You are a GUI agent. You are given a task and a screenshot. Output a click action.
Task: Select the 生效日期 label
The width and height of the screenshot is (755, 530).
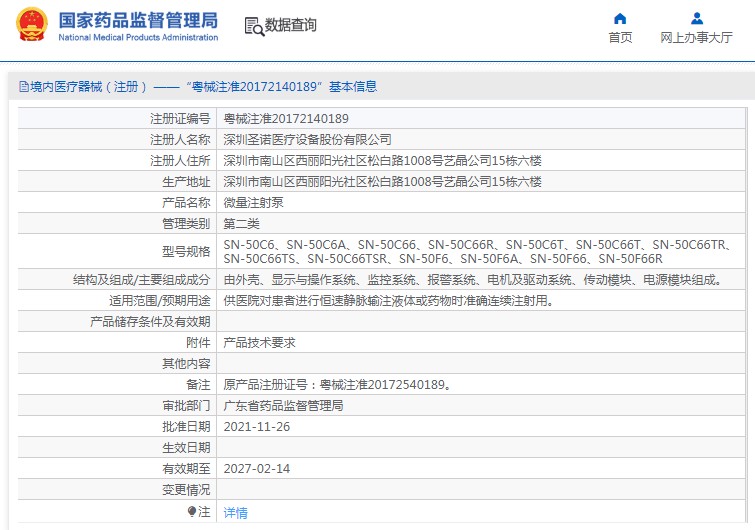click(x=186, y=448)
